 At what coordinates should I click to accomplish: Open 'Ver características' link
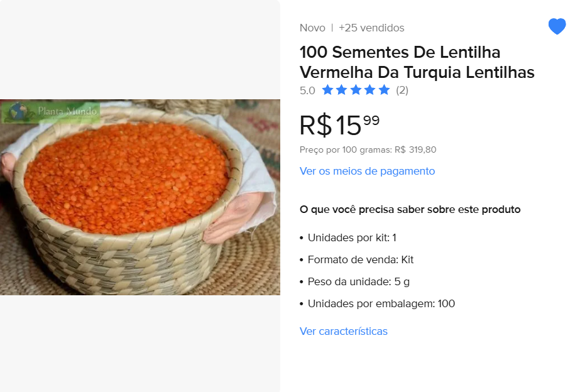point(343,331)
